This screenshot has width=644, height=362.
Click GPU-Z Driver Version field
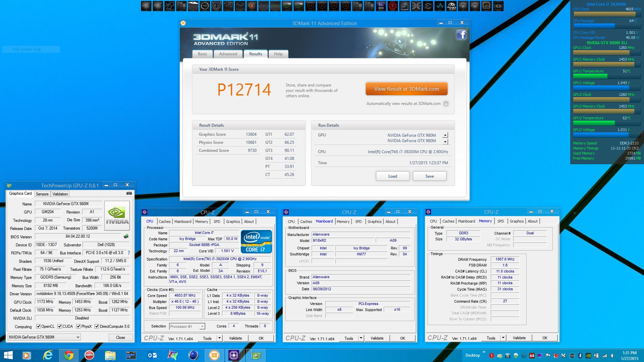[x=82, y=294]
